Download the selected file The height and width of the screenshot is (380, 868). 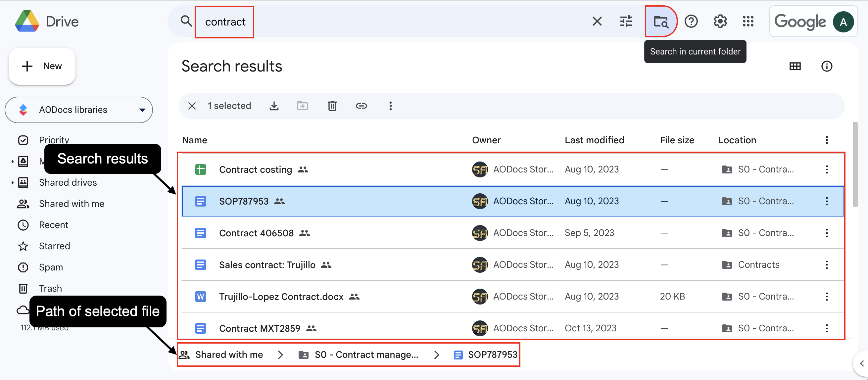[x=274, y=106]
